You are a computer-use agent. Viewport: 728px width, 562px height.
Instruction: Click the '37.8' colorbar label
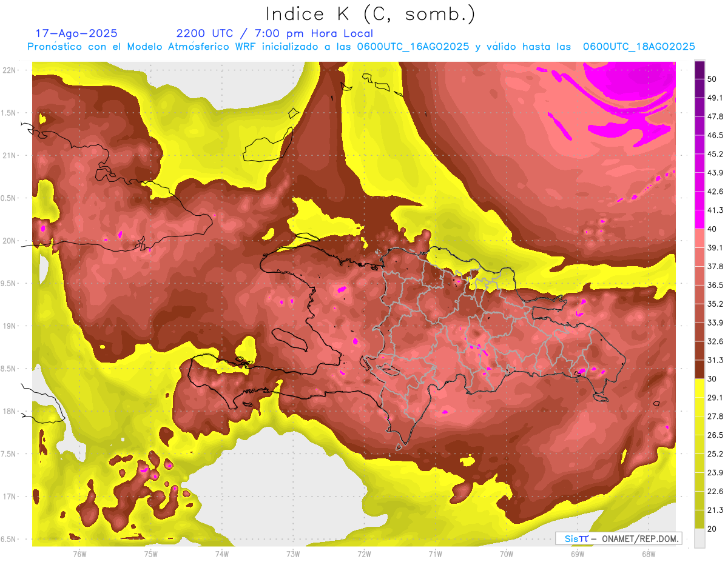715,266
